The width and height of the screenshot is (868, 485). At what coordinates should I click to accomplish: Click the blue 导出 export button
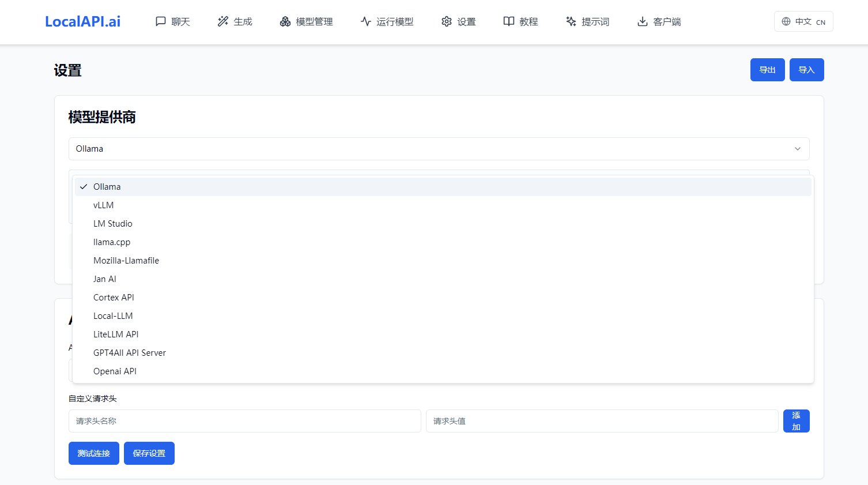767,70
